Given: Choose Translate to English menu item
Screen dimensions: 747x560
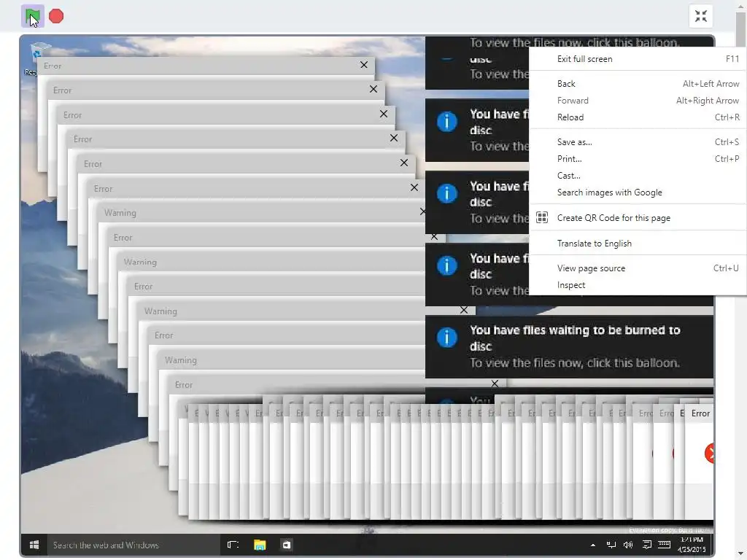Looking at the screenshot, I should click(638, 244).
